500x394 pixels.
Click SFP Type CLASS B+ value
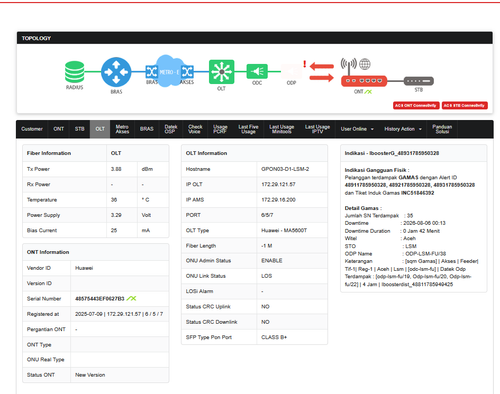[274, 337]
